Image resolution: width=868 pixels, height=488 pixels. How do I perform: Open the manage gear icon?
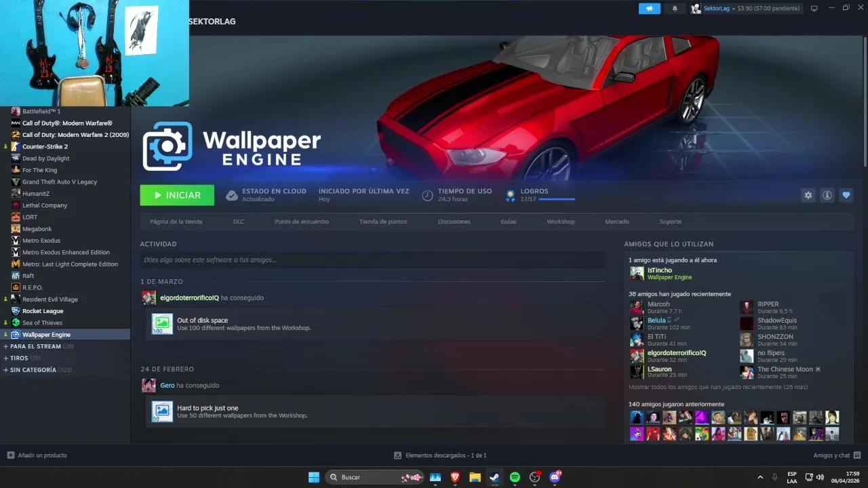(x=808, y=195)
